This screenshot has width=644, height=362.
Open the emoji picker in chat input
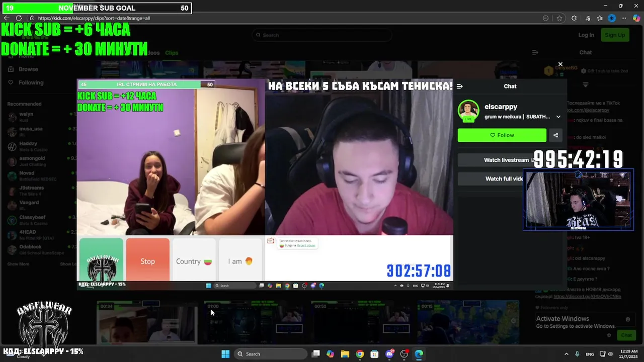627,319
